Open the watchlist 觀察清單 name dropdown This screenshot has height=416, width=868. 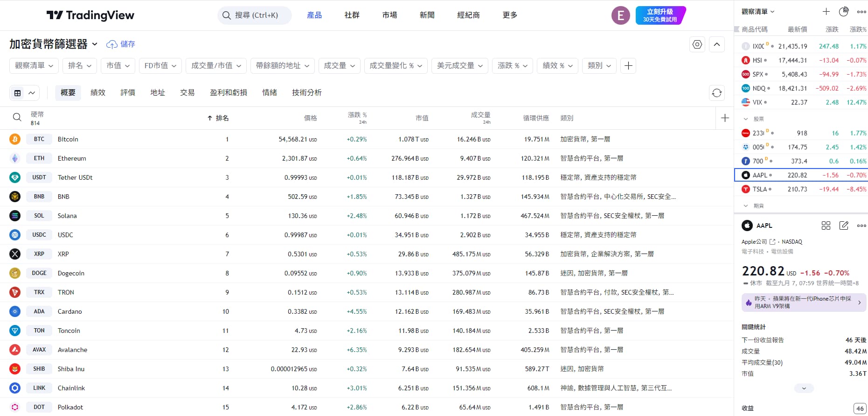click(758, 12)
